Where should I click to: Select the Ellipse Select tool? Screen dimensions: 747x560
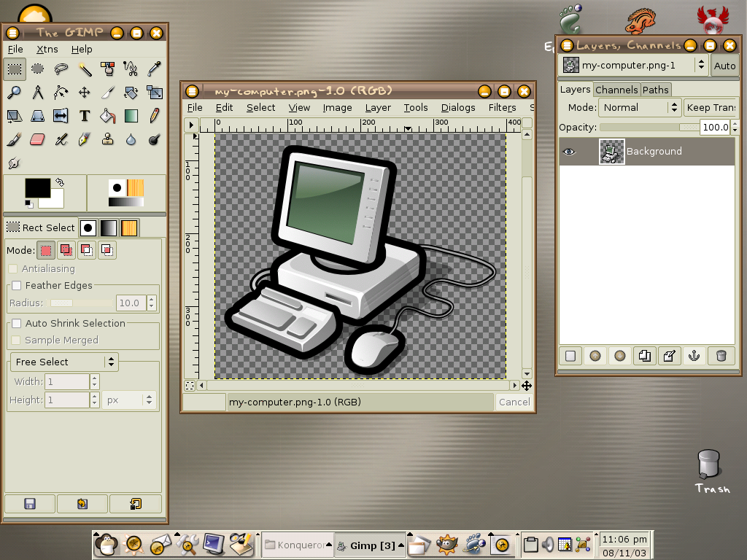point(38,69)
